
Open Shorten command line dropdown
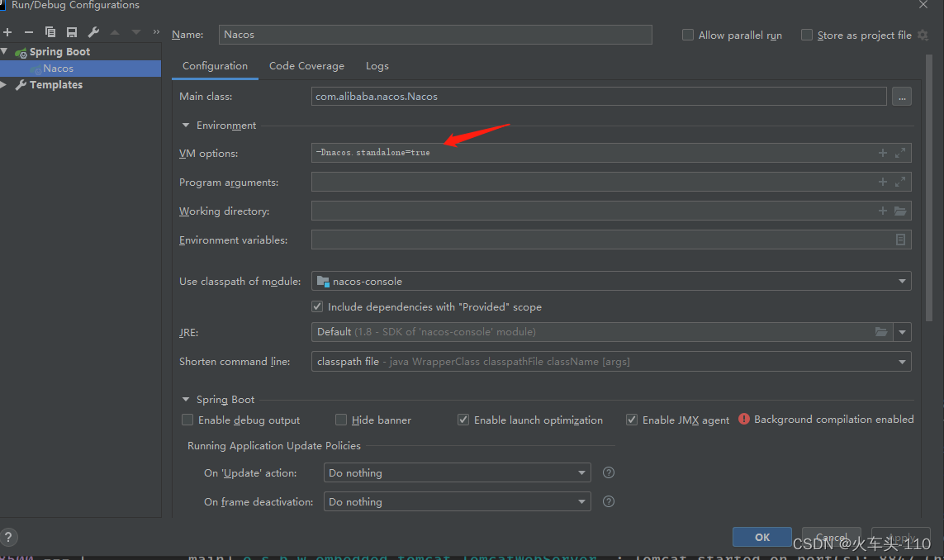(x=902, y=362)
